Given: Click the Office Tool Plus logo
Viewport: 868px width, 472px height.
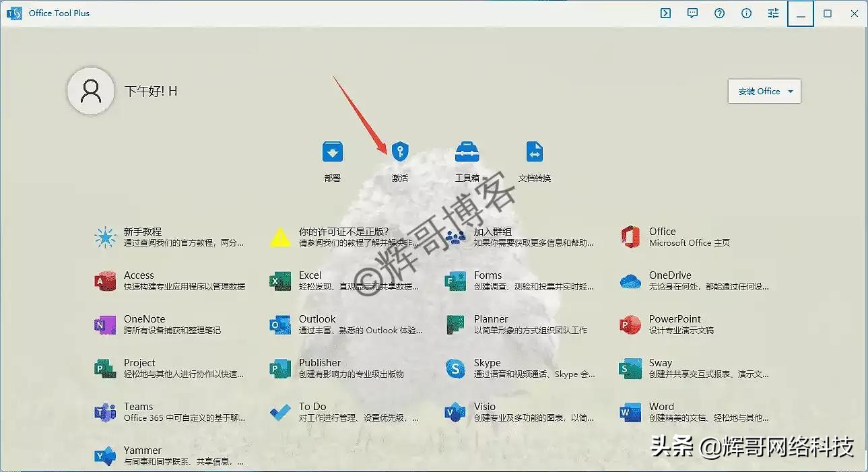Looking at the screenshot, I should click(x=14, y=13).
